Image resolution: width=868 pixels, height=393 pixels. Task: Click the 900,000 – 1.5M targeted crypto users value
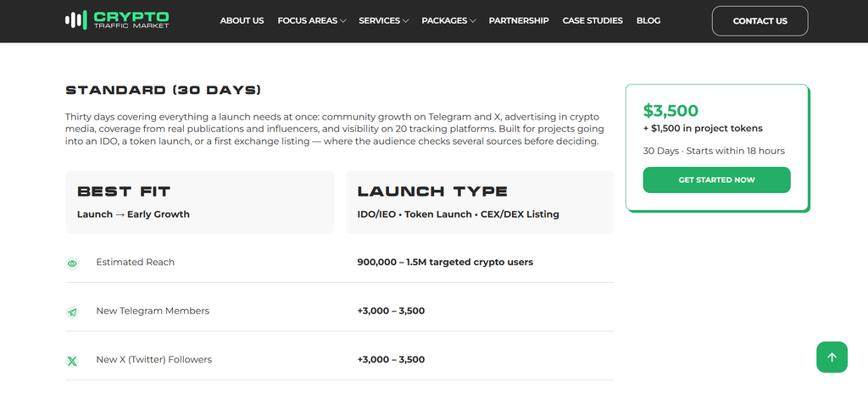pyautogui.click(x=445, y=262)
